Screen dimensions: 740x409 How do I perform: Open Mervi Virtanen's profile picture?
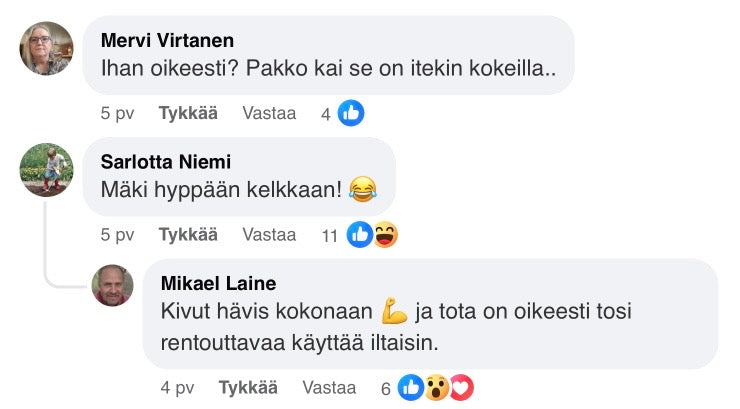pos(47,48)
